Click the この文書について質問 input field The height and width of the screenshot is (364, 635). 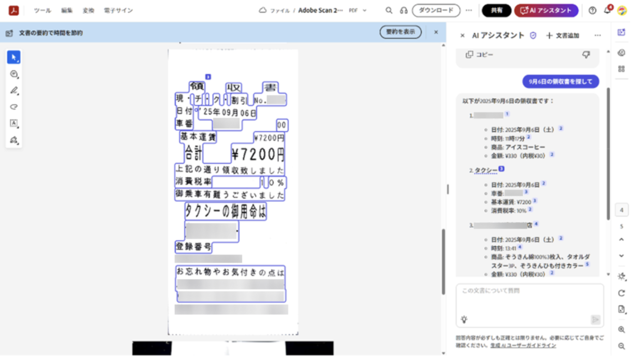click(x=530, y=305)
